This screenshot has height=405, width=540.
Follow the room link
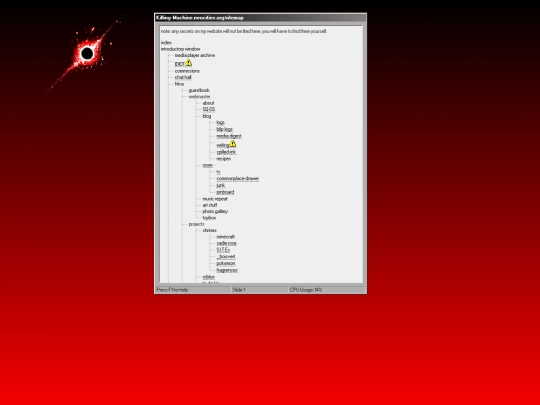(x=208, y=165)
